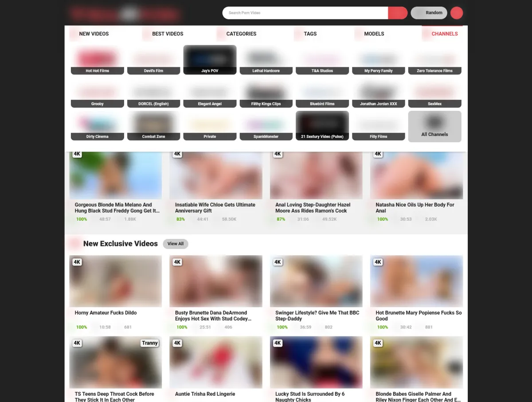Open the All Channels tile
The height and width of the screenshot is (402, 532).
(434, 126)
